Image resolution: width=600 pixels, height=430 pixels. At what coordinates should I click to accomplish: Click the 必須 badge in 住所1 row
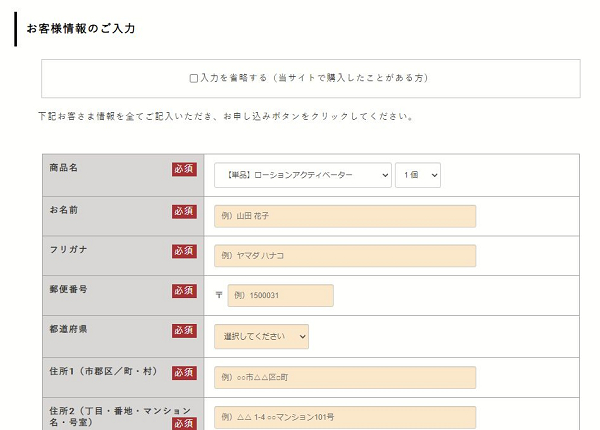pyautogui.click(x=184, y=373)
